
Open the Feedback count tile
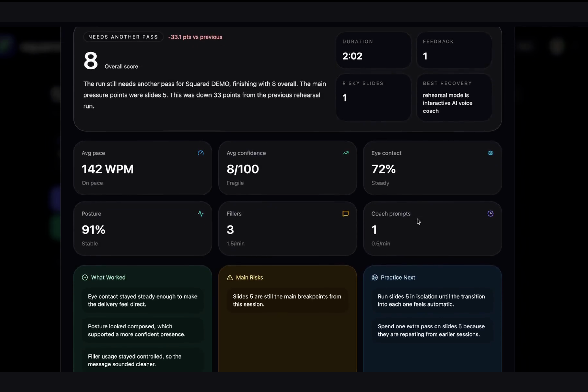pyautogui.click(x=454, y=50)
